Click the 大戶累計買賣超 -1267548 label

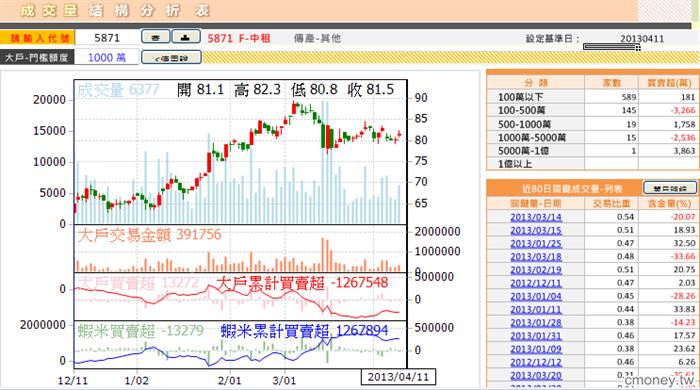302,283
